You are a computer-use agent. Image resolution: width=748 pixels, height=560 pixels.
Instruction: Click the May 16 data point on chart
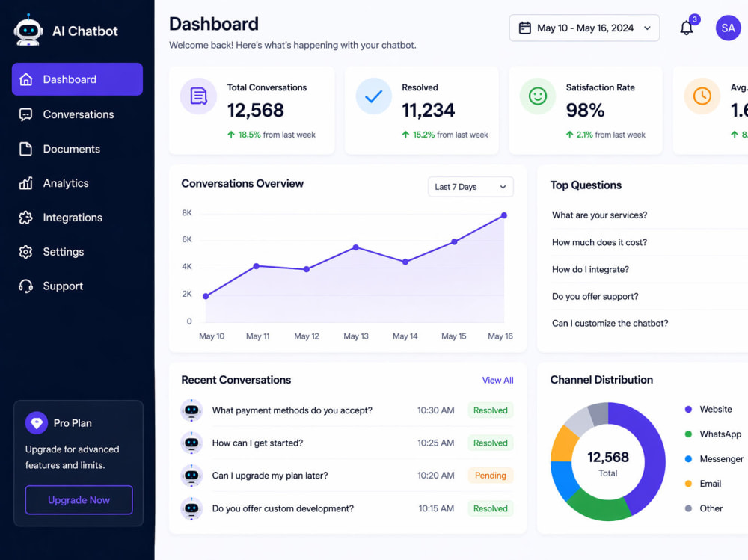pos(503,215)
